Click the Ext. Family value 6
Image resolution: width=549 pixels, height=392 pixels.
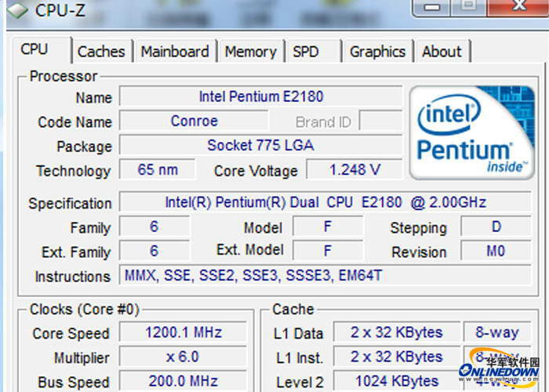[x=155, y=251]
